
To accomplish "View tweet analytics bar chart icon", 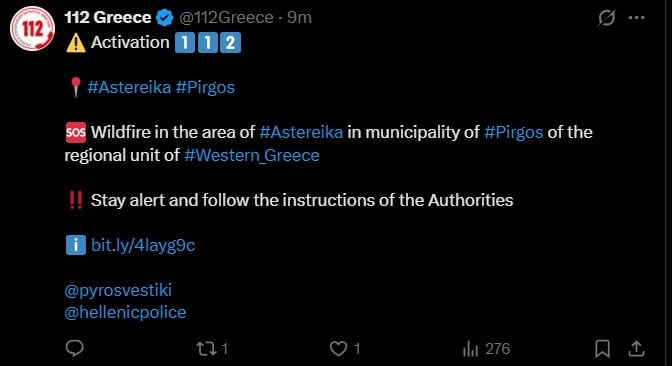I will pyautogui.click(x=470, y=349).
